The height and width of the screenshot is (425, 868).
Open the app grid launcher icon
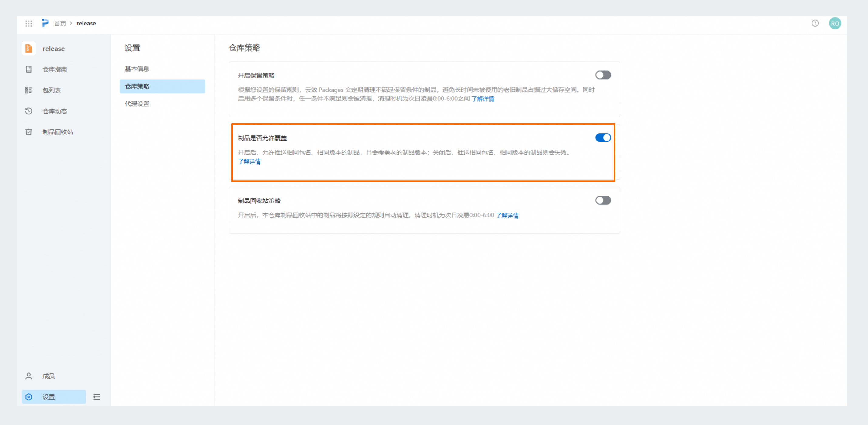point(29,23)
